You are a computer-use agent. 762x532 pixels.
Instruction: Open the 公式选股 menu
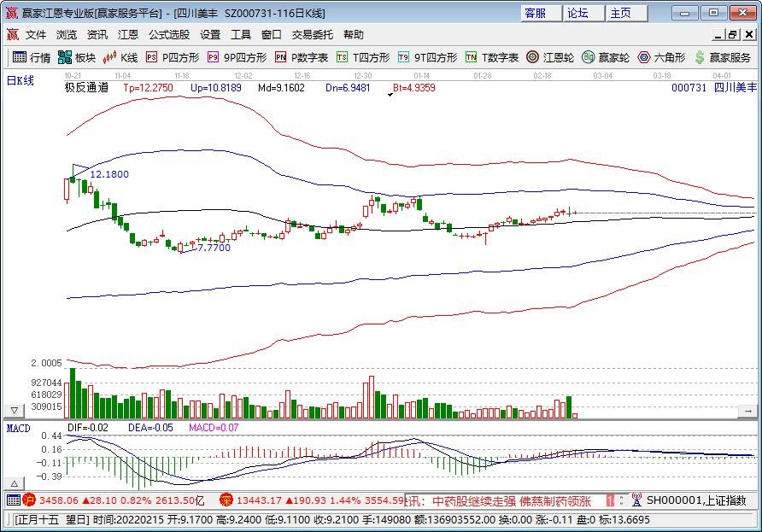click(169, 34)
